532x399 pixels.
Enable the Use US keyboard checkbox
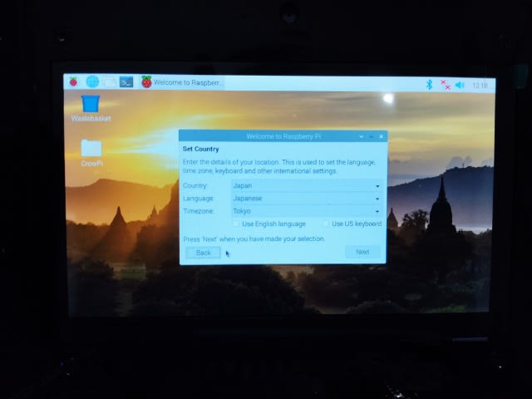pyautogui.click(x=326, y=224)
